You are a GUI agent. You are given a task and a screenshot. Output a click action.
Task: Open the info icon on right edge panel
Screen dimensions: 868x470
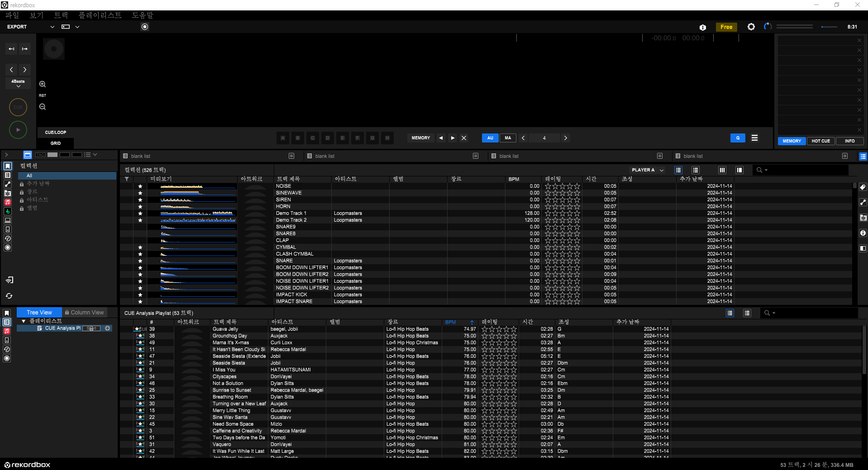(x=863, y=233)
